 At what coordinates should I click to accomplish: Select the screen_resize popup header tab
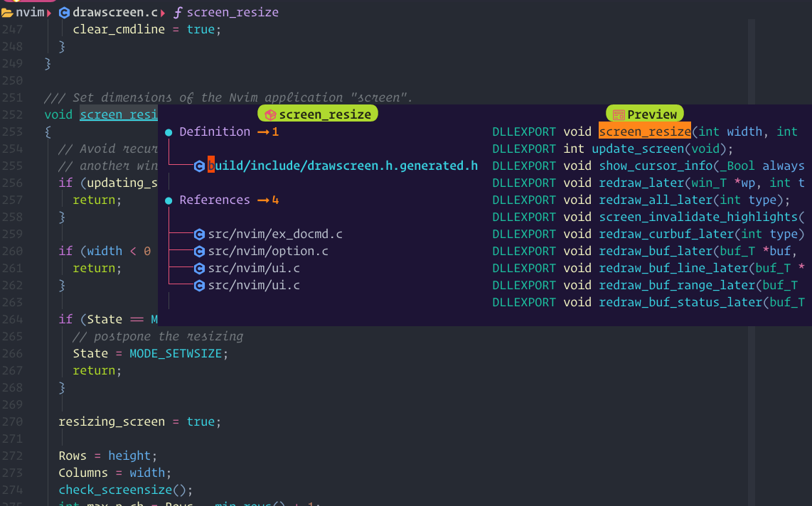(x=318, y=113)
